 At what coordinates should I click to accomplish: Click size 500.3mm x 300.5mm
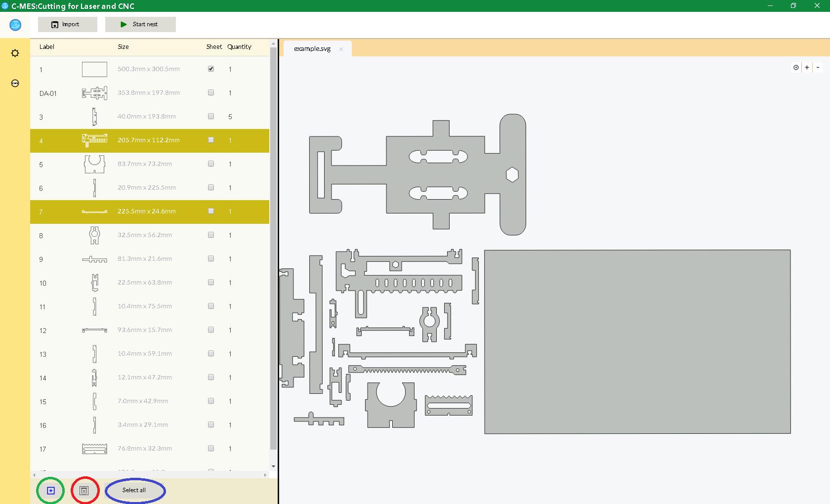pyautogui.click(x=149, y=69)
